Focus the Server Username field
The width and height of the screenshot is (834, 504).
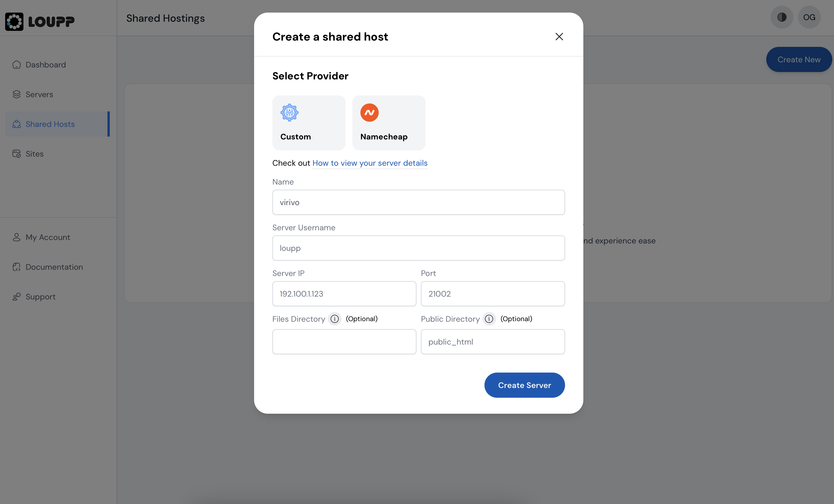coord(418,248)
